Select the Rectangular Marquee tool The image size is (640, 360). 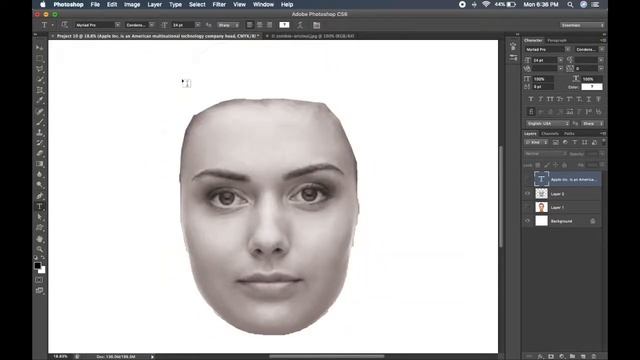click(40, 58)
